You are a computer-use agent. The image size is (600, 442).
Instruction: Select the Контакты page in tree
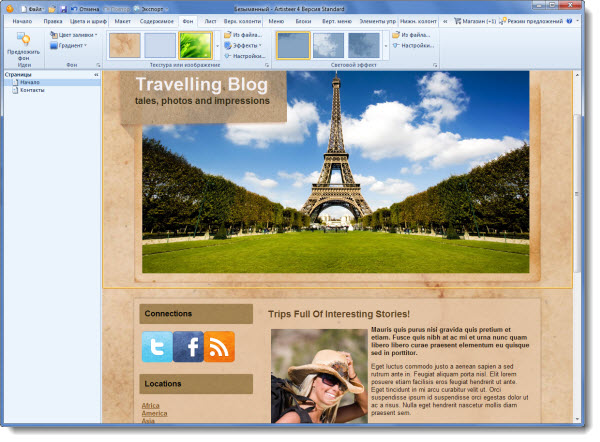coord(32,90)
